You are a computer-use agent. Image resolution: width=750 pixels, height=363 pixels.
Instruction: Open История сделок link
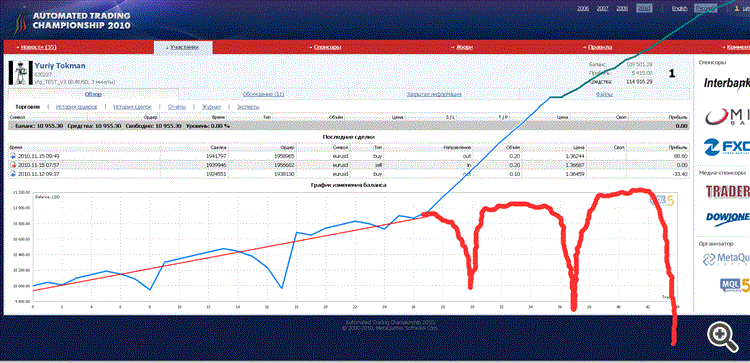(x=132, y=107)
